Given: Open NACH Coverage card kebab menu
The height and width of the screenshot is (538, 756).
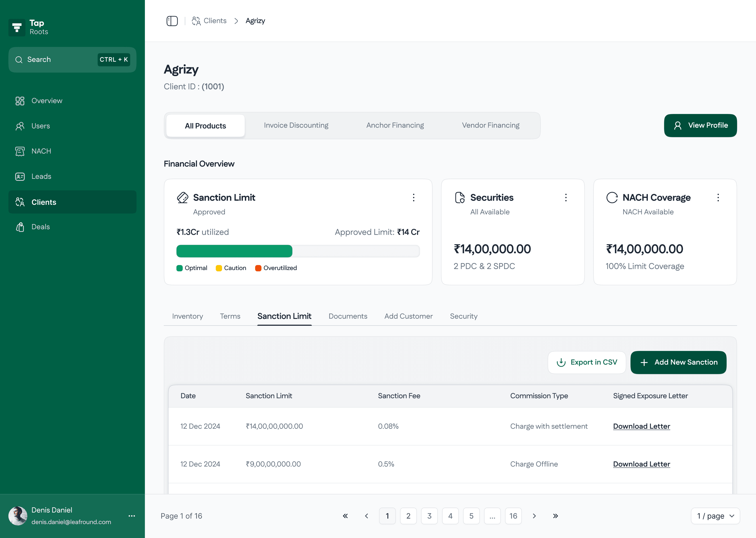Looking at the screenshot, I should [x=718, y=198].
